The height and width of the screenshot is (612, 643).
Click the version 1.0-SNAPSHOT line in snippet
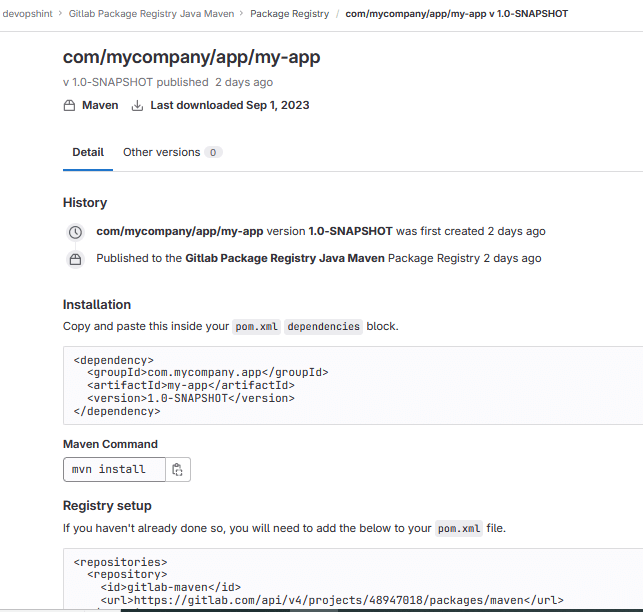pos(191,399)
